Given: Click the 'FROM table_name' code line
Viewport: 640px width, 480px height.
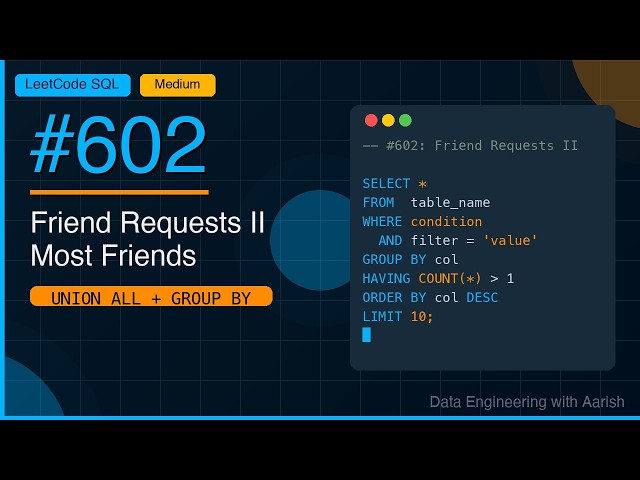Looking at the screenshot, I should click(426, 202).
